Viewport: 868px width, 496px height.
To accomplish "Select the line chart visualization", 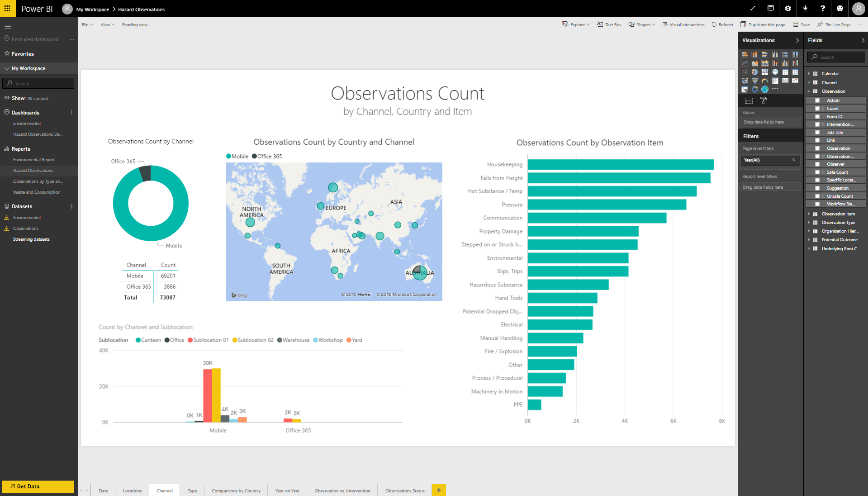I will coord(745,63).
